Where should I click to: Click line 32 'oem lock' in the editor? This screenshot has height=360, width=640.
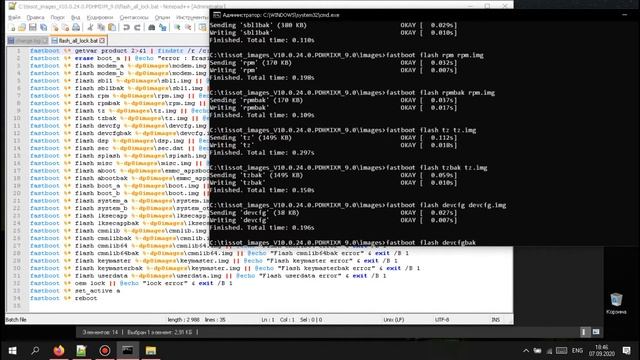[131, 283]
